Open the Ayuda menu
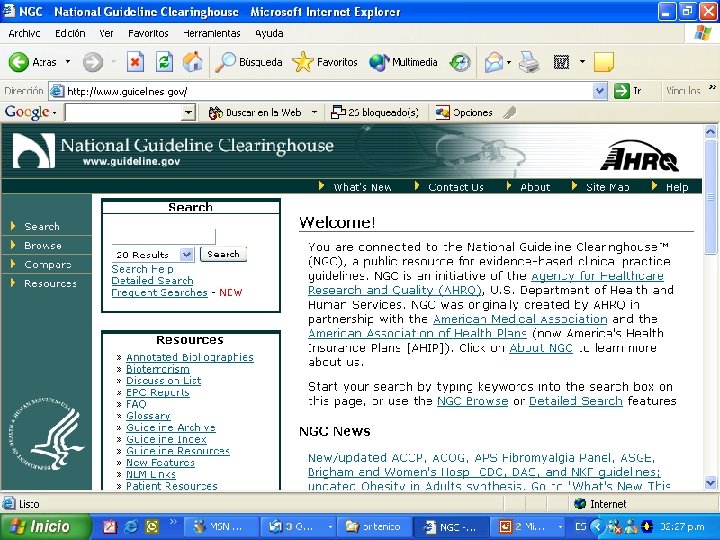This screenshot has height=540, width=720. pos(269,34)
